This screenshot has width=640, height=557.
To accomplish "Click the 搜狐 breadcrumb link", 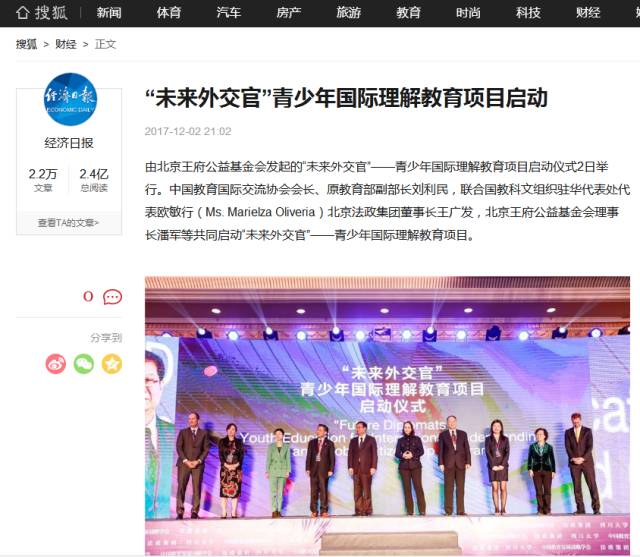I will click(27, 44).
